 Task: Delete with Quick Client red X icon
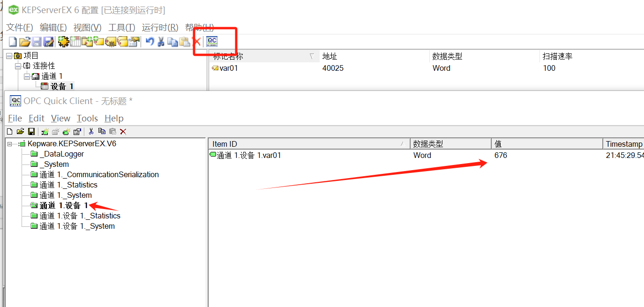click(x=123, y=132)
